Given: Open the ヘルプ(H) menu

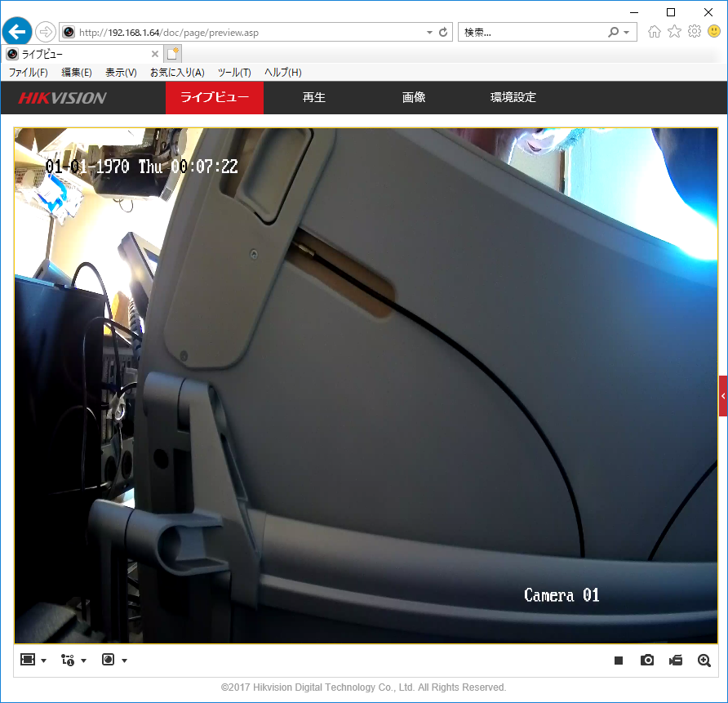Looking at the screenshot, I should pyautogui.click(x=282, y=73).
